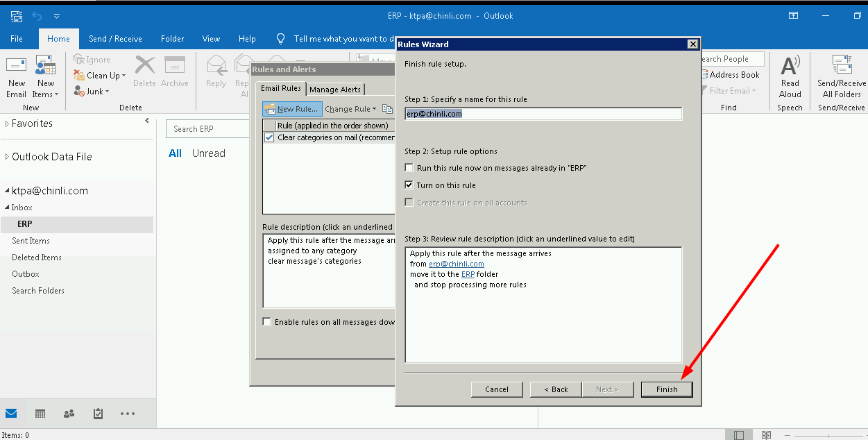The image size is (868, 440).
Task: Click the Search People field
Action: point(731,59)
